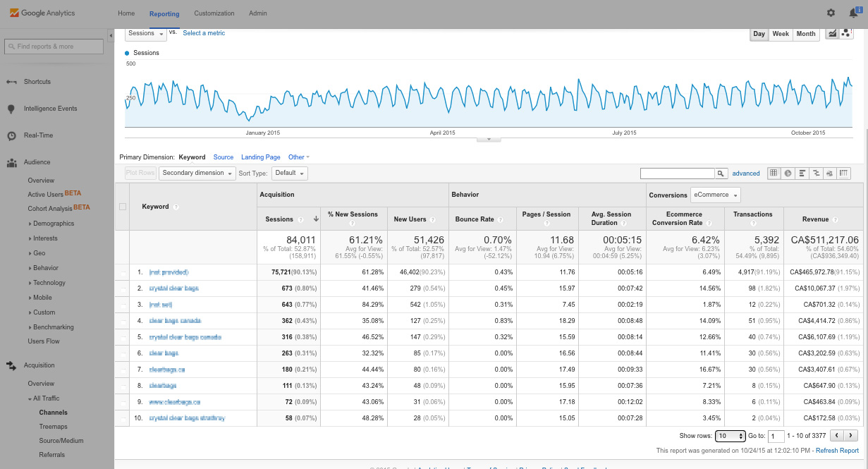The height and width of the screenshot is (469, 868).
Task: Select the Data table view icon
Action: pyautogui.click(x=774, y=173)
